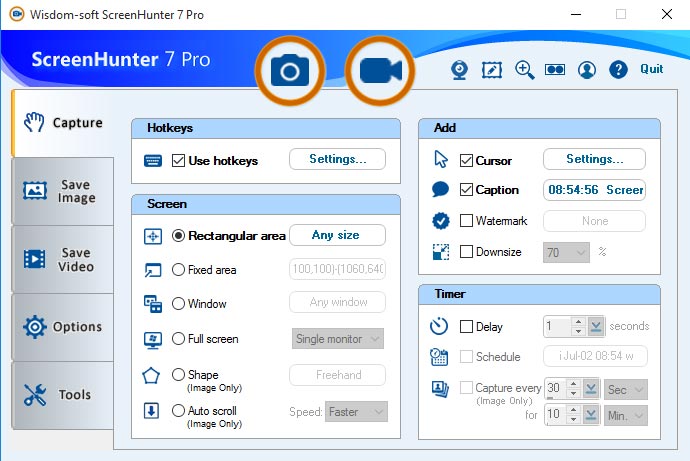Click the Auto scroll down-arrow icon
The image size is (690, 461).
pos(151,411)
